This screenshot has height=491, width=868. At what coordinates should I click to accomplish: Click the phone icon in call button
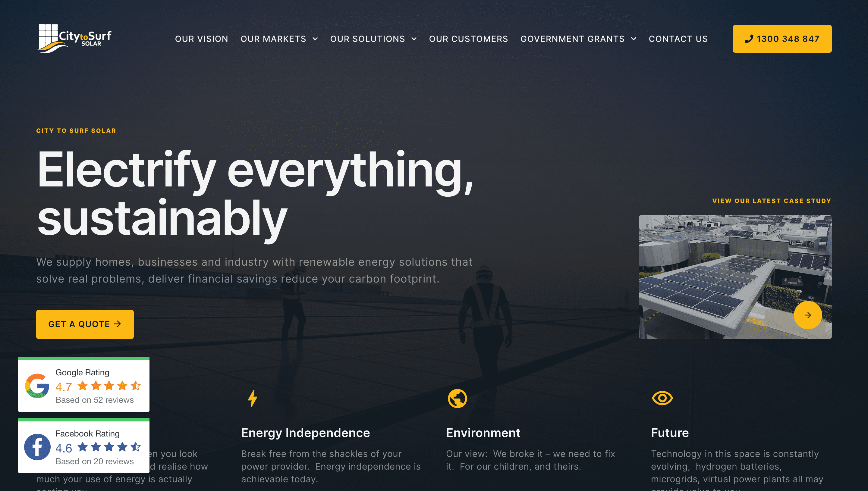click(749, 39)
